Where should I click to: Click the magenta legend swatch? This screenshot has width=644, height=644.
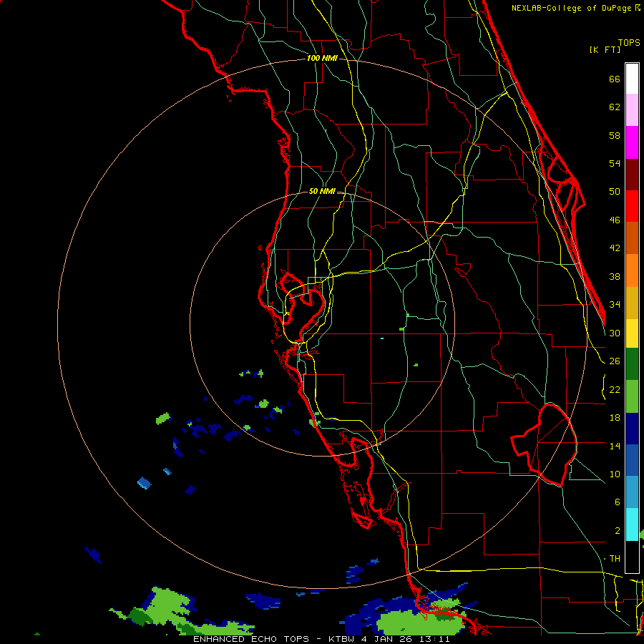[x=632, y=142]
